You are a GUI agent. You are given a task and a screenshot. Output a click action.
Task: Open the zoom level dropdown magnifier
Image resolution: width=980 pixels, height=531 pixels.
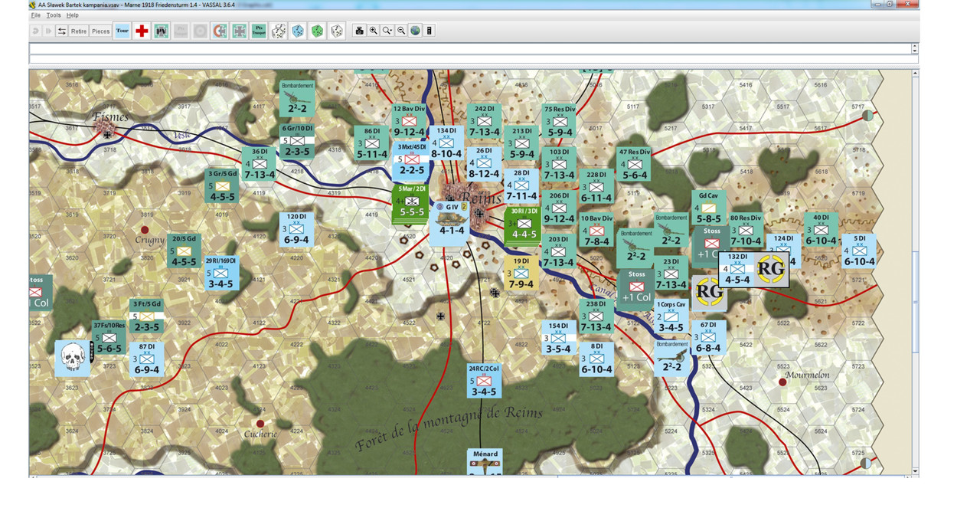tap(387, 31)
